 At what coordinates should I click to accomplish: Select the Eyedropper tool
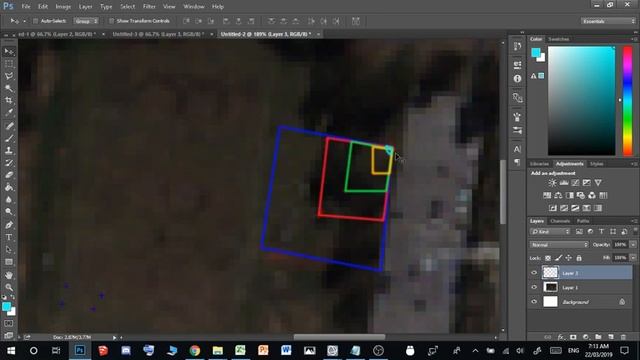pos(9,113)
